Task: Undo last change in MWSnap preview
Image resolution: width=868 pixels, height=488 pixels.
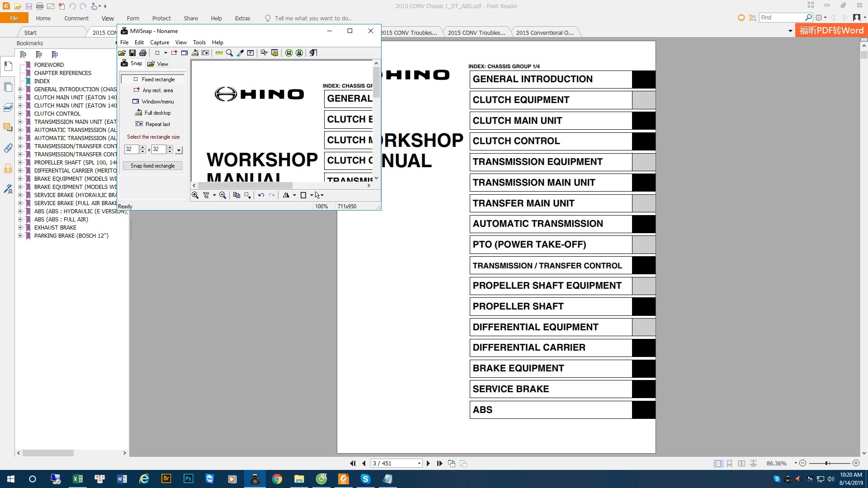Action: tap(261, 195)
